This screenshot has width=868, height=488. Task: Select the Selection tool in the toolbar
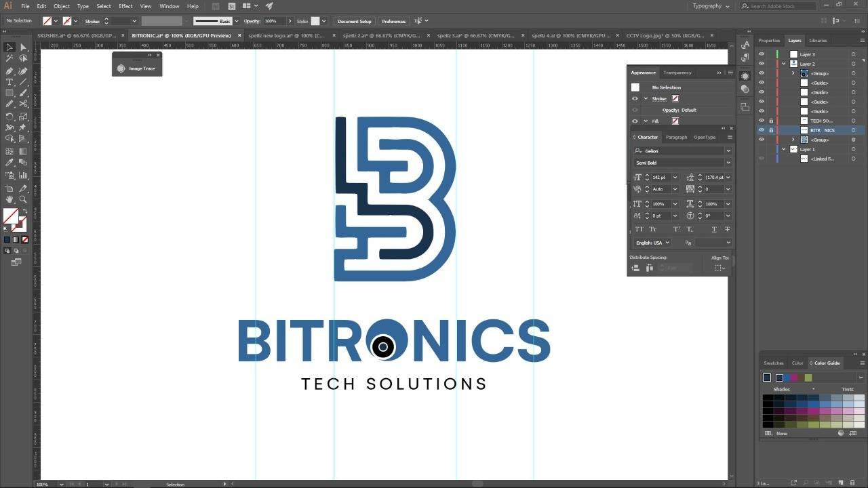point(9,47)
